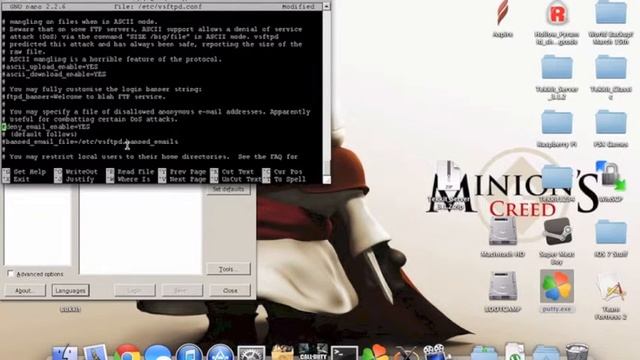
Task: Select the Tekkit_Server_3.1.2 folder
Action: (557, 67)
